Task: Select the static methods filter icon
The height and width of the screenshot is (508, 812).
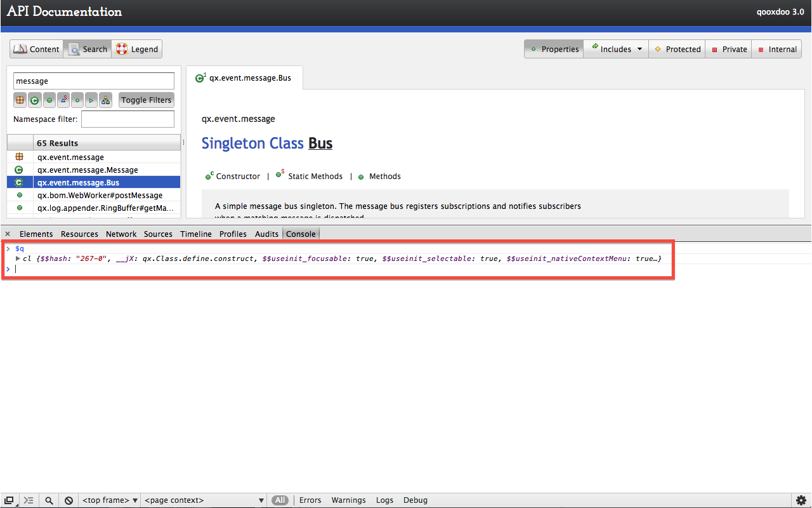Action: click(x=64, y=100)
